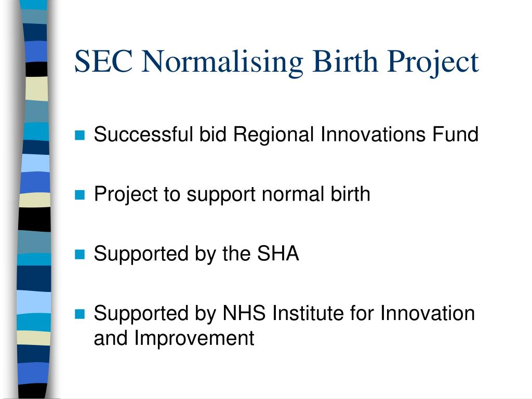
Task: Click the word Fund in the first bullet
Action: pyautogui.click(x=455, y=134)
